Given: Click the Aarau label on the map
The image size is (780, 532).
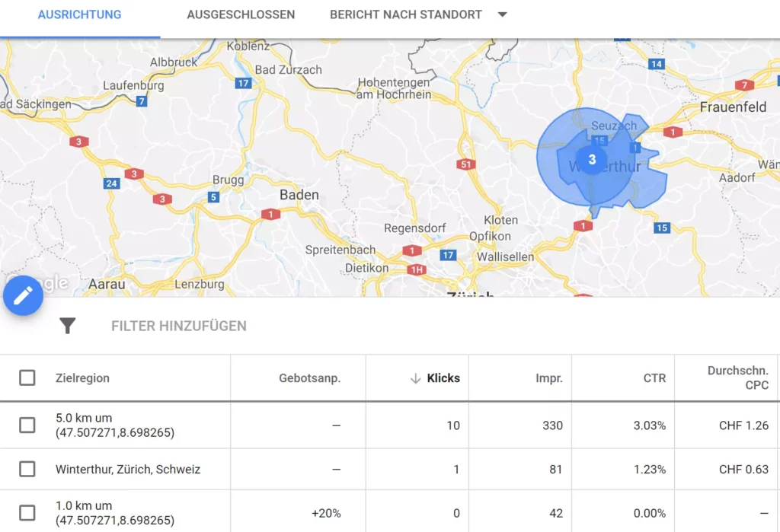Looking at the screenshot, I should pos(107,285).
